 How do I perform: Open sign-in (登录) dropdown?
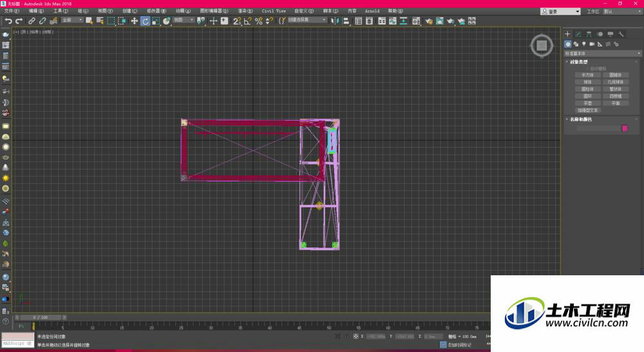[x=560, y=12]
